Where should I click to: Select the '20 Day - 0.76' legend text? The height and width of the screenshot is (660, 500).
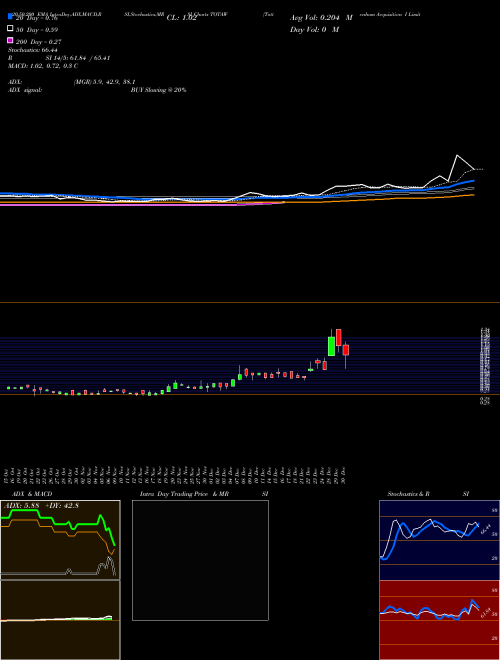point(36,18)
